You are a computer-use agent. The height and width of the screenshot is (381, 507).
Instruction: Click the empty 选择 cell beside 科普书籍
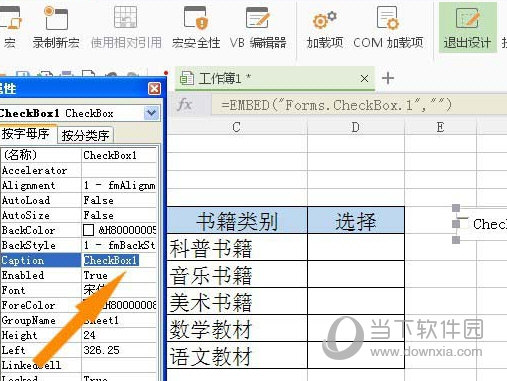tap(356, 247)
